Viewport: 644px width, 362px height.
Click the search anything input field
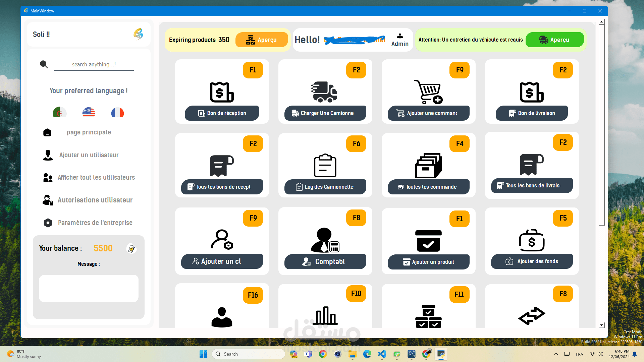[x=94, y=64]
